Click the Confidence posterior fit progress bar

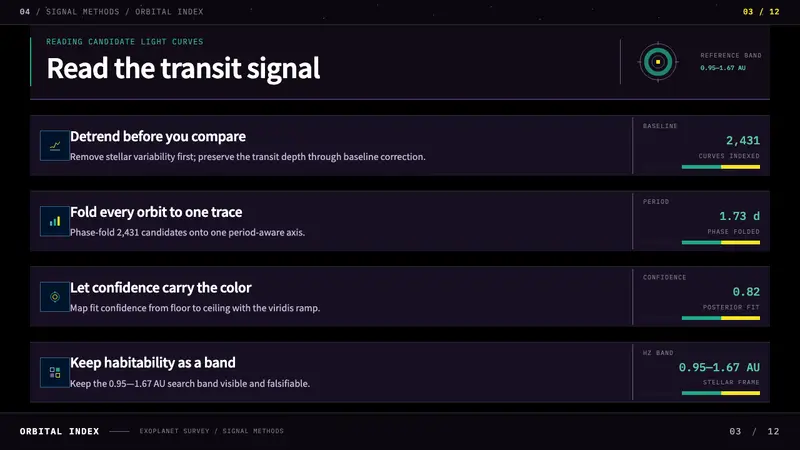tap(720, 318)
